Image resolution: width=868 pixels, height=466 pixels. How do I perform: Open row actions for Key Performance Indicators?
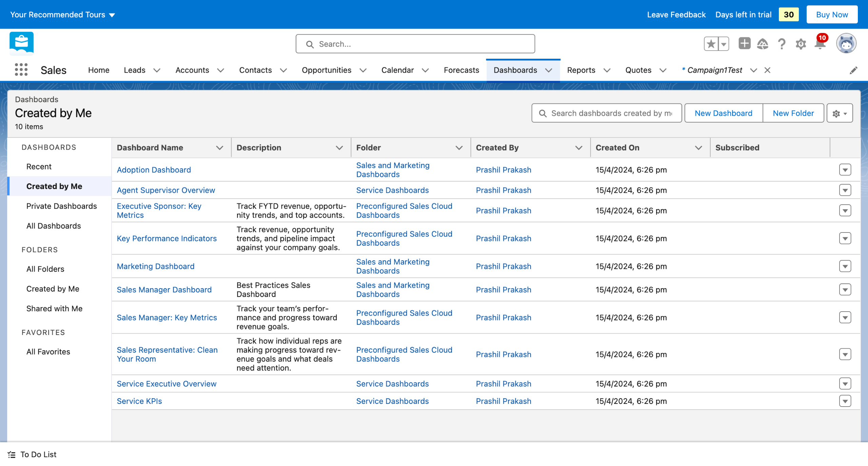845,238
